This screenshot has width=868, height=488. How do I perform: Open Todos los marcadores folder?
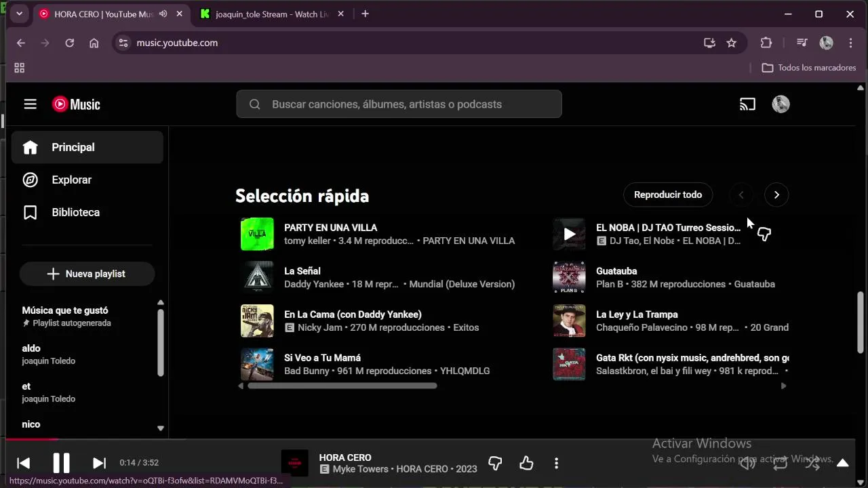[809, 68]
